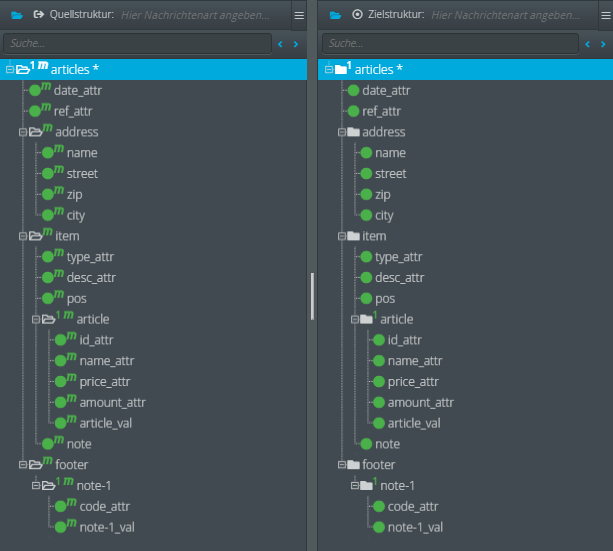Collapse target footer node

[x=342, y=465]
